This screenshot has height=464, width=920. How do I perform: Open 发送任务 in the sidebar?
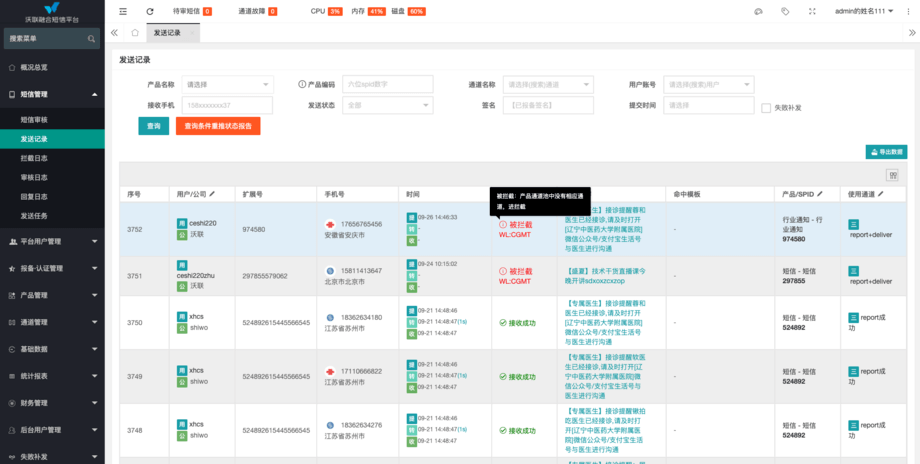click(x=52, y=216)
